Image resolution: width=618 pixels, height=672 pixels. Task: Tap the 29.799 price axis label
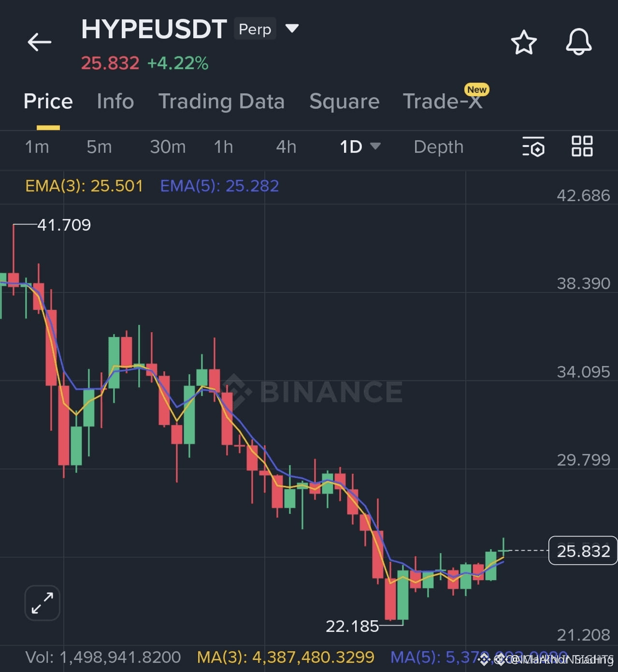(x=583, y=460)
